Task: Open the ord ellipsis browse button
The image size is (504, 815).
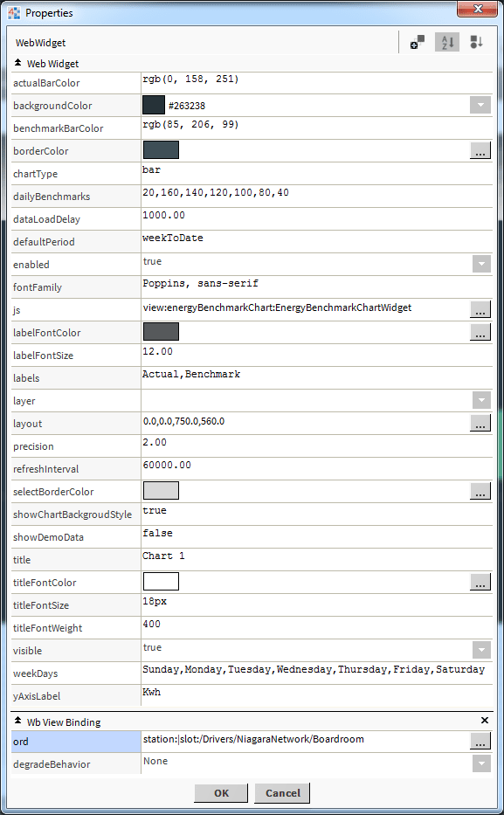Action: point(480,742)
